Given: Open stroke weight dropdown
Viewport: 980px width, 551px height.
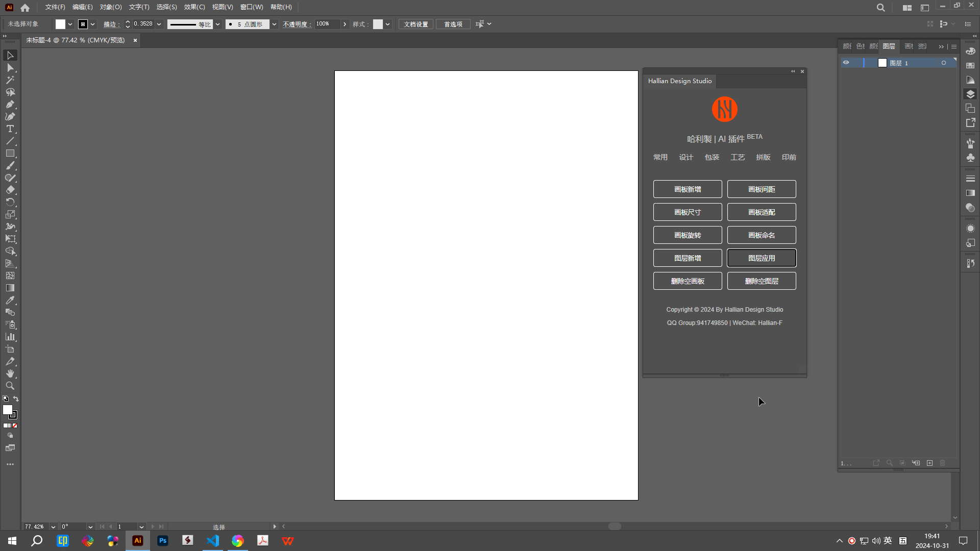Looking at the screenshot, I should pyautogui.click(x=159, y=24).
